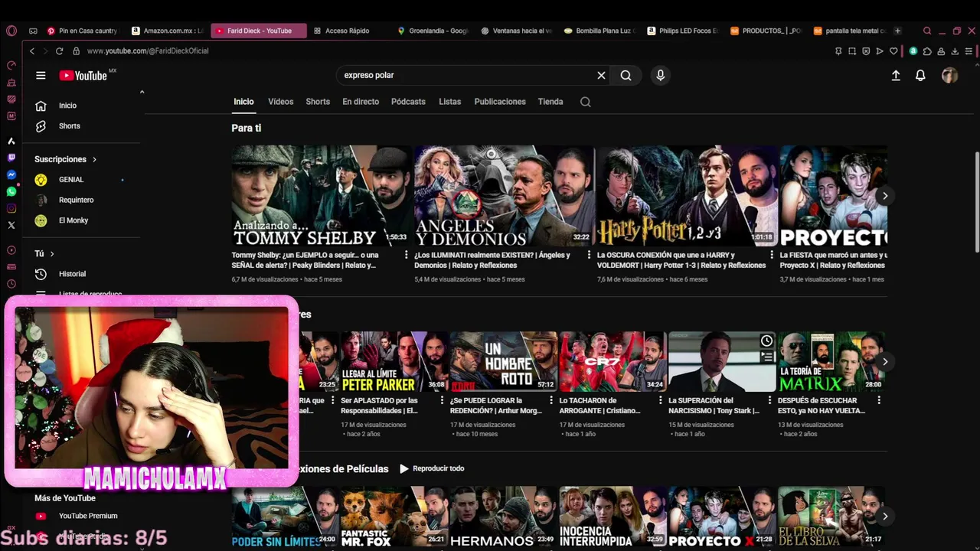Switch to the channel Inicio tab
The height and width of the screenshot is (551, 980).
coord(243,102)
